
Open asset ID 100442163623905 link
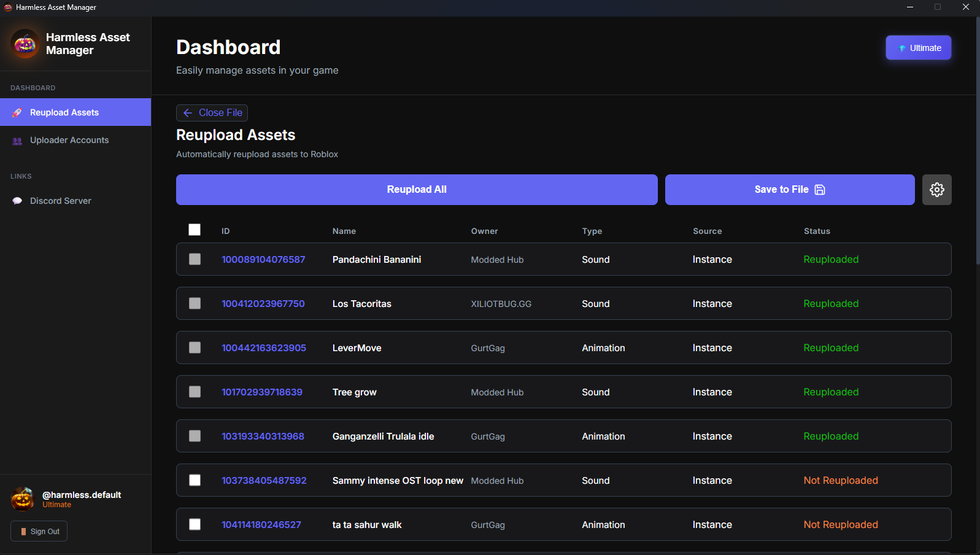(264, 347)
